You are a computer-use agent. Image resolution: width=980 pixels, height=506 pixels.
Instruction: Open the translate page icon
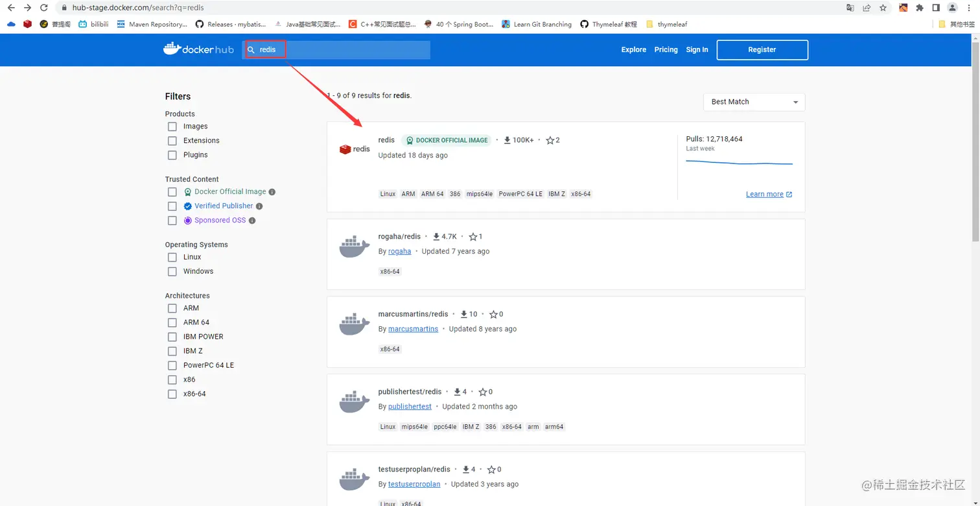click(850, 8)
